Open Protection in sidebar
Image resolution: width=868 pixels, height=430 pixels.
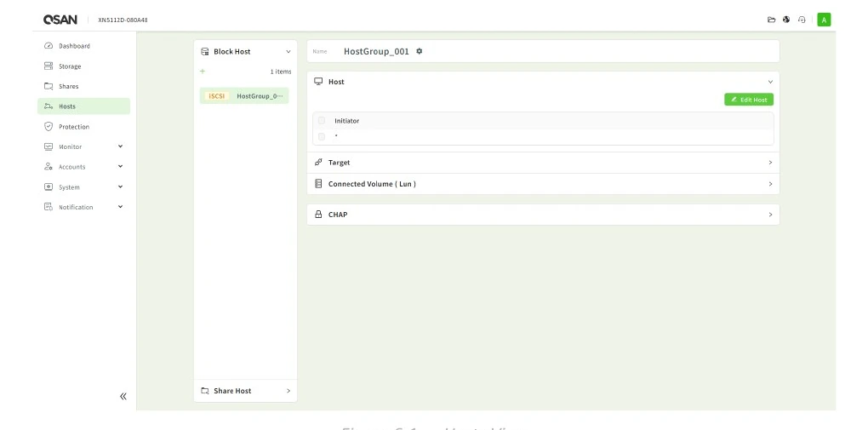[83, 126]
